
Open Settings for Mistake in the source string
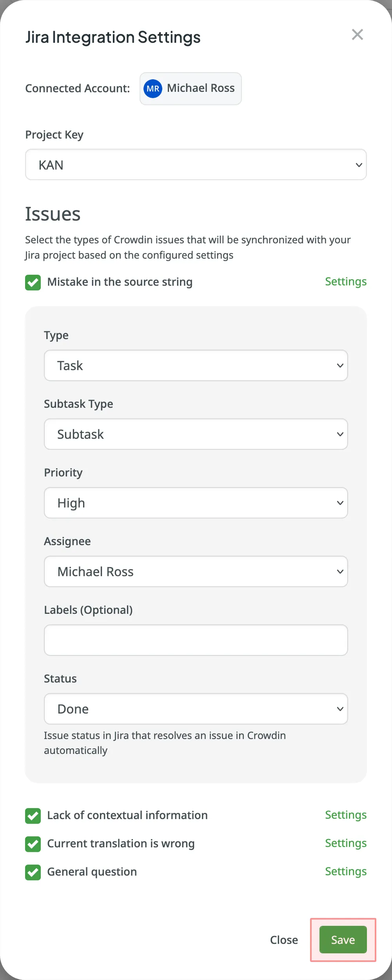pyautogui.click(x=345, y=282)
